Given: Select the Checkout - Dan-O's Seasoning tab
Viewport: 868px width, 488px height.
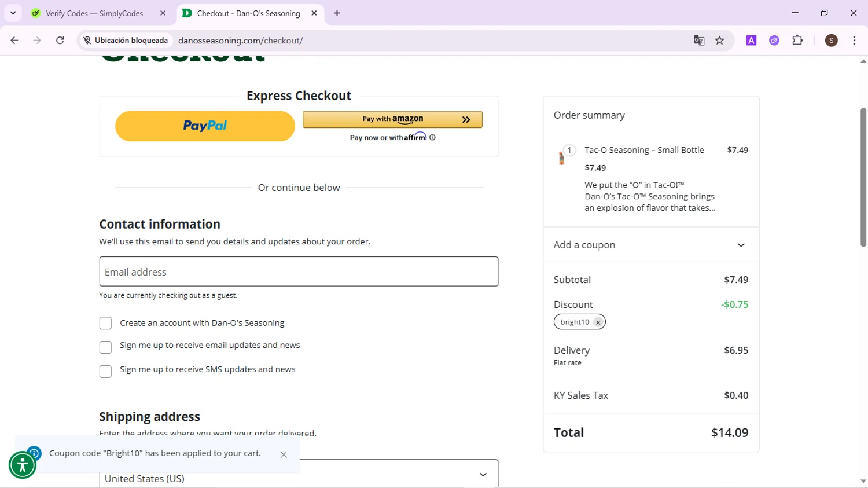Looking at the screenshot, I should pos(248,13).
